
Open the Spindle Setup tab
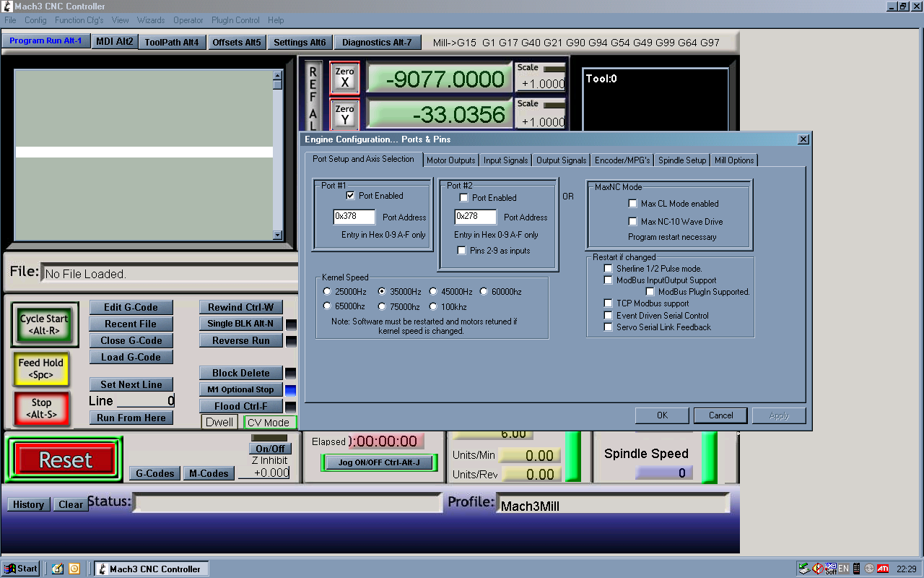pyautogui.click(x=681, y=160)
